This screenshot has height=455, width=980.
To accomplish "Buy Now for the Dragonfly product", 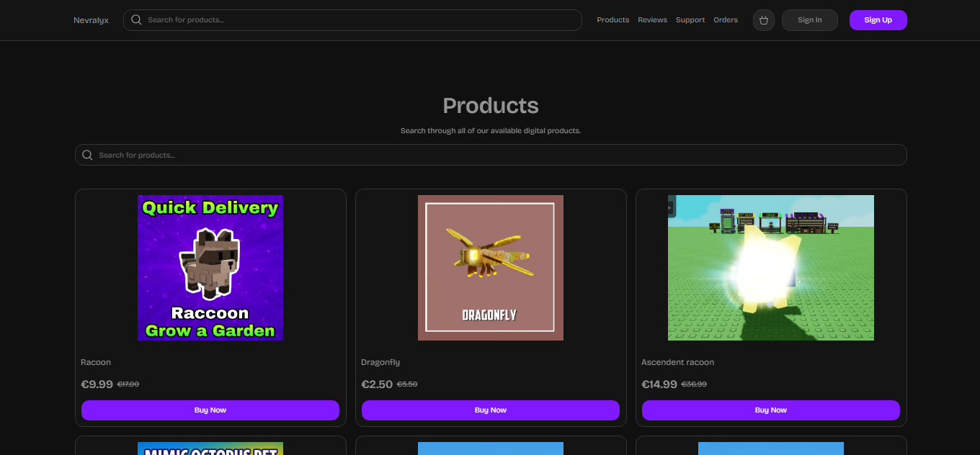I will click(x=491, y=410).
